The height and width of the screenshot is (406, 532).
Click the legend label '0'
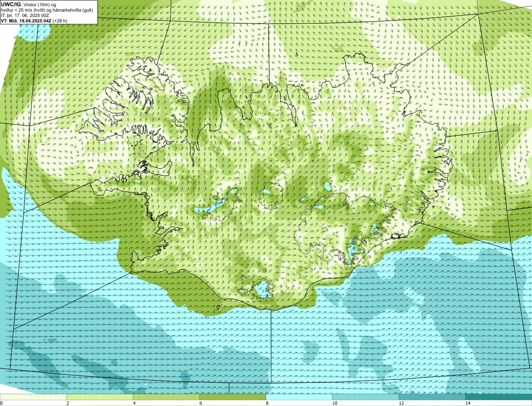point(1,403)
